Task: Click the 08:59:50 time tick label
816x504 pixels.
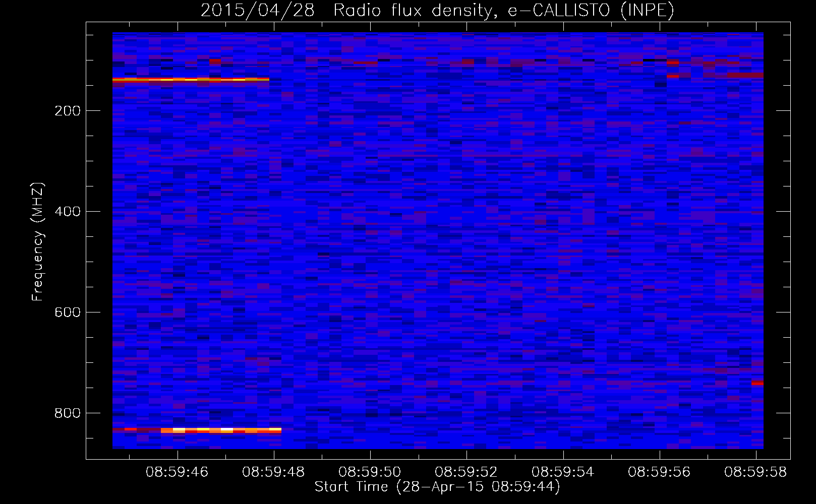Action: coord(370,472)
